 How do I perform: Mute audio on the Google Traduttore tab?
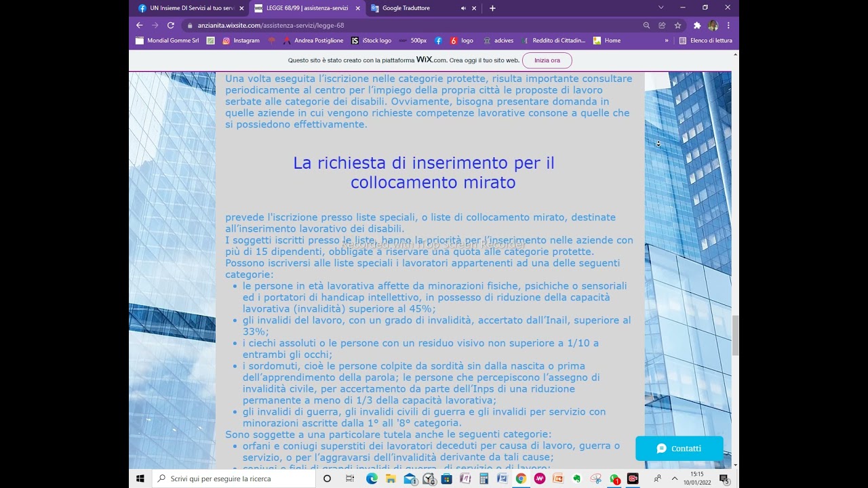coord(463,8)
